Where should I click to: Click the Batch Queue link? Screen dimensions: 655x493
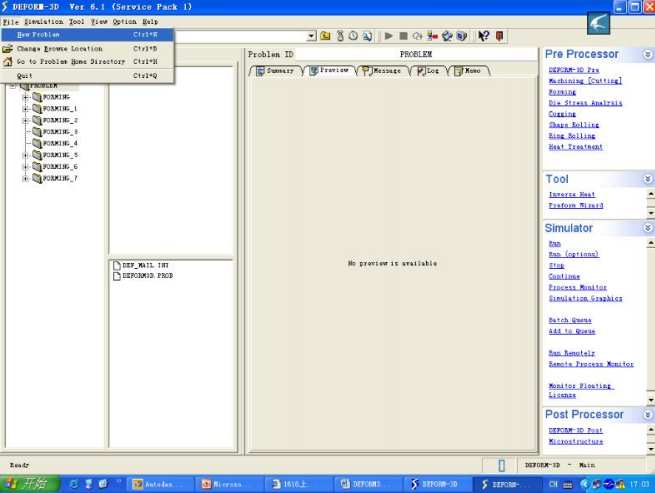tap(570, 320)
